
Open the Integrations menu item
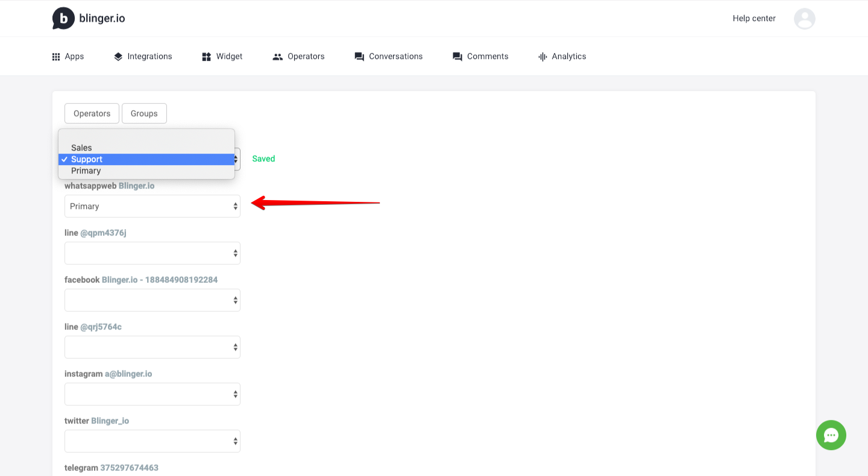click(x=143, y=57)
